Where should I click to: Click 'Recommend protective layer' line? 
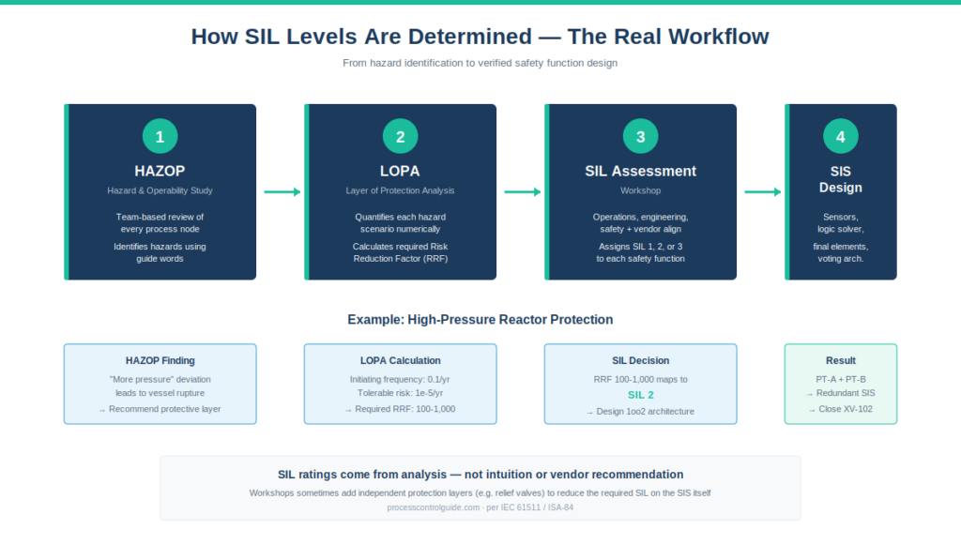click(160, 409)
